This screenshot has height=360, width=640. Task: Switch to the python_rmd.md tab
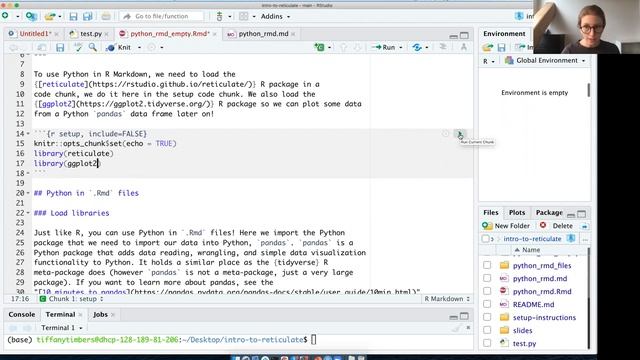click(x=263, y=34)
